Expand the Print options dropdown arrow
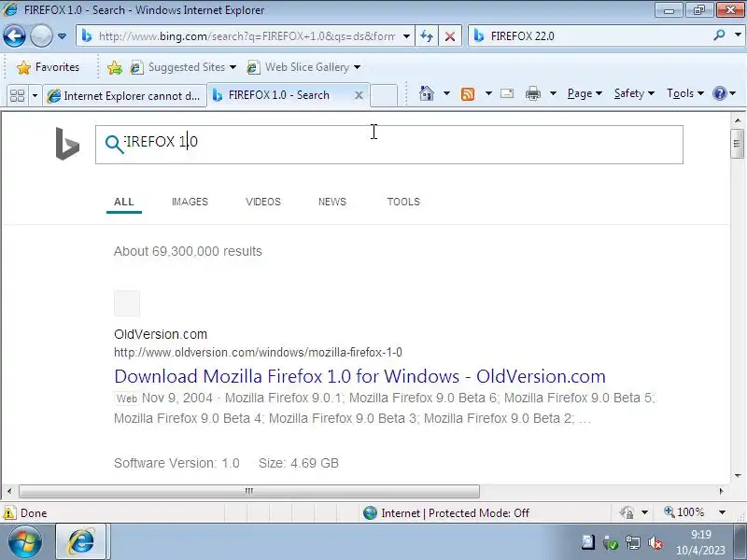Image resolution: width=747 pixels, height=560 pixels. pos(553,93)
